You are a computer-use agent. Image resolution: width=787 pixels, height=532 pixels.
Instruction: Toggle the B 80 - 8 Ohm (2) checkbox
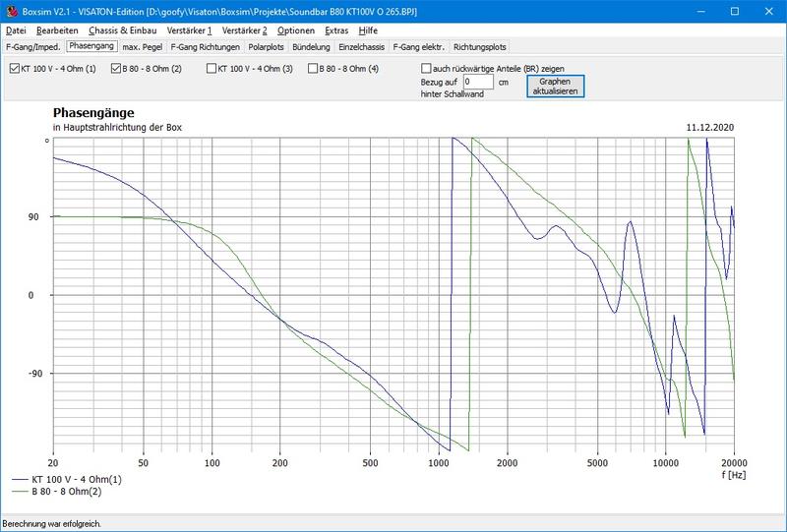click(116, 69)
